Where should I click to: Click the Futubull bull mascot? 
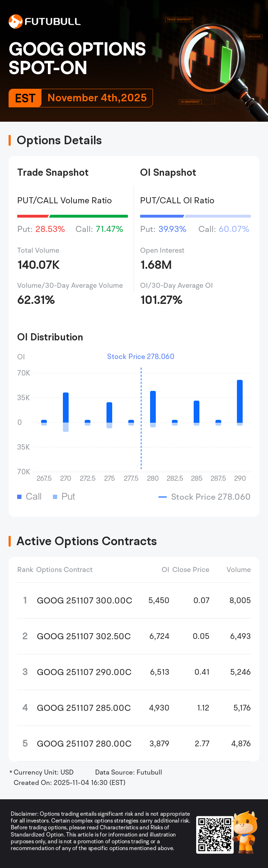point(245,832)
